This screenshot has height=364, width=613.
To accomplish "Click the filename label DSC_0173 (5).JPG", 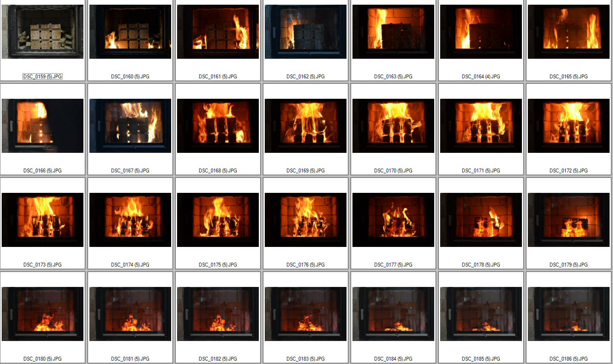I will click(43, 265).
